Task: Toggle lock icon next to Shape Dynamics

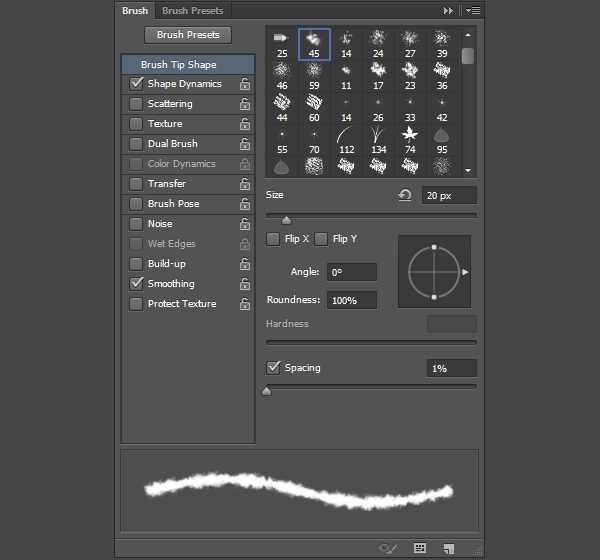Action: pyautogui.click(x=244, y=84)
